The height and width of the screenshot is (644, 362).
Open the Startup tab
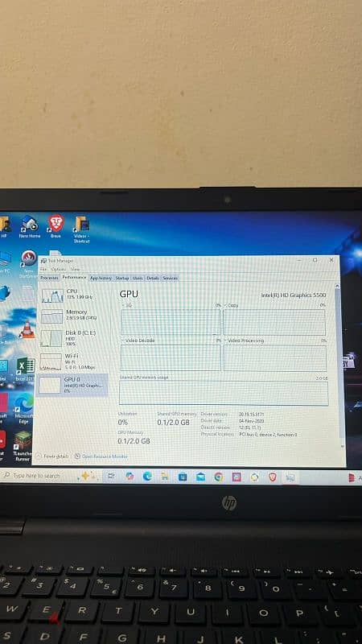point(122,278)
